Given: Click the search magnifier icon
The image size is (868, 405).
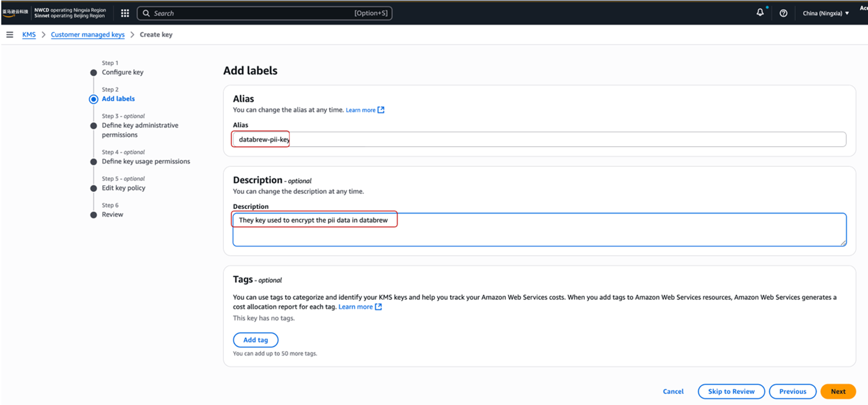Looking at the screenshot, I should [x=146, y=13].
